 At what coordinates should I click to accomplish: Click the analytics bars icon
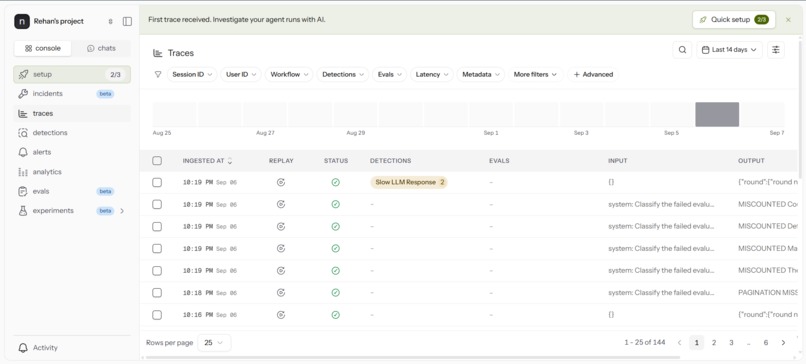click(23, 172)
